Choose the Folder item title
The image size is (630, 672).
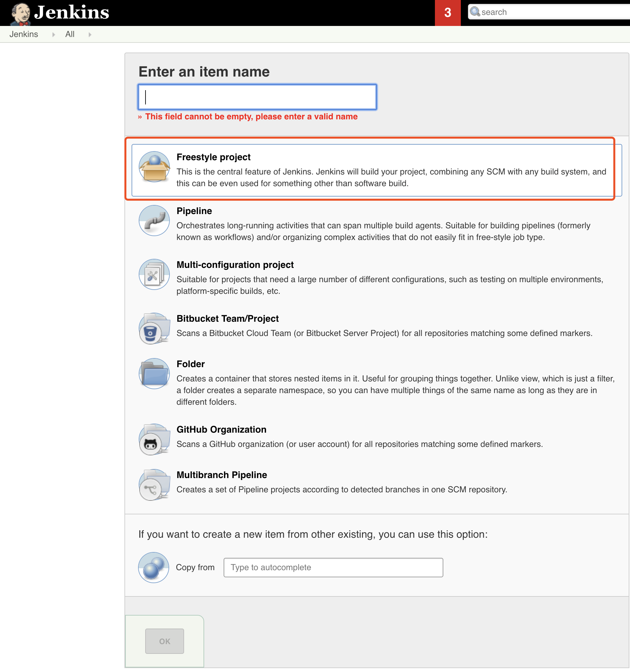coord(191,364)
